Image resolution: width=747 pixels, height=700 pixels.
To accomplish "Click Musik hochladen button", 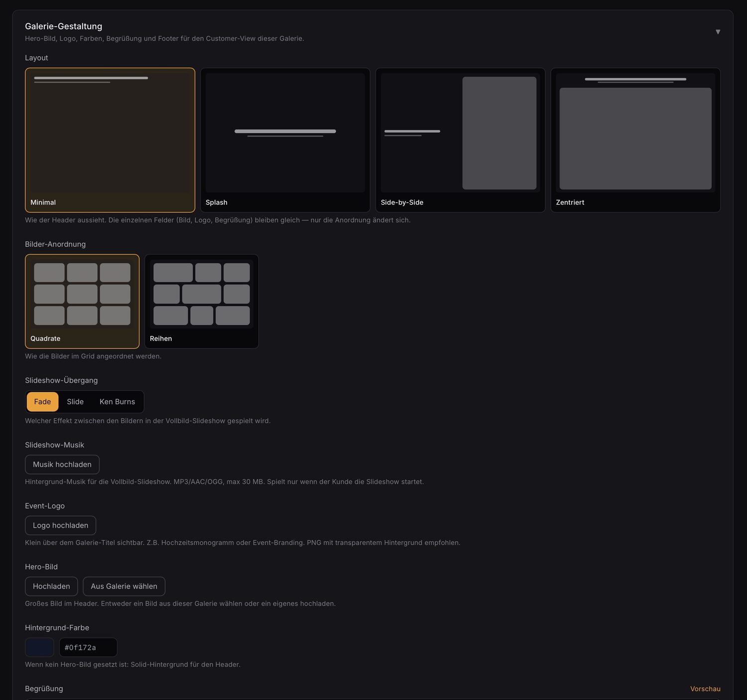I will coord(62,465).
